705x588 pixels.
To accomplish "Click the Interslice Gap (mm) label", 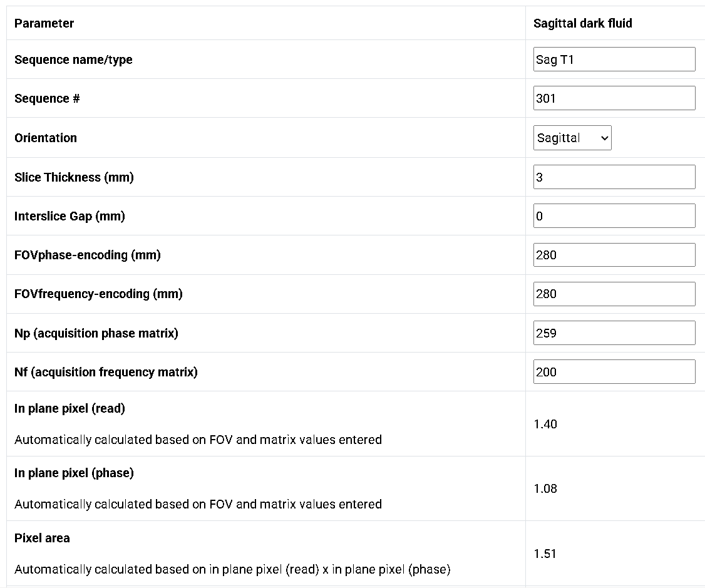I will pos(69,216).
